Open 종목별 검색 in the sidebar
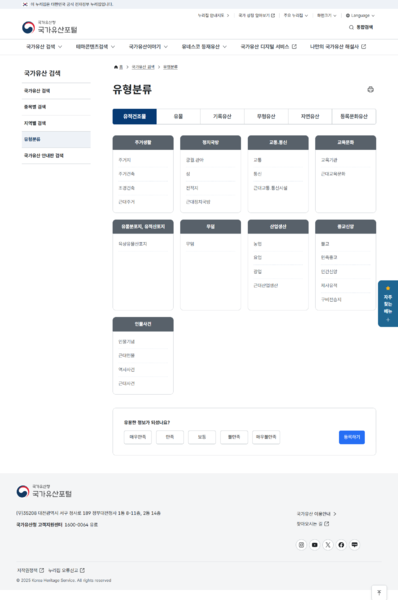 (56, 107)
